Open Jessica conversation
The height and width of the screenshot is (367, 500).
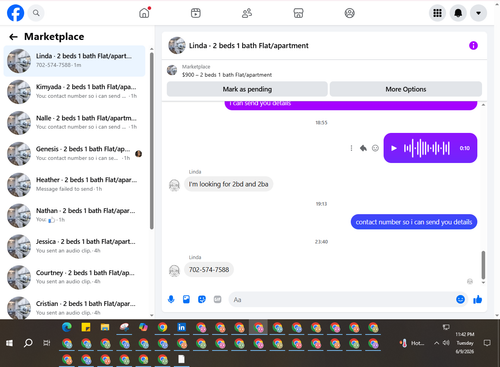click(74, 246)
